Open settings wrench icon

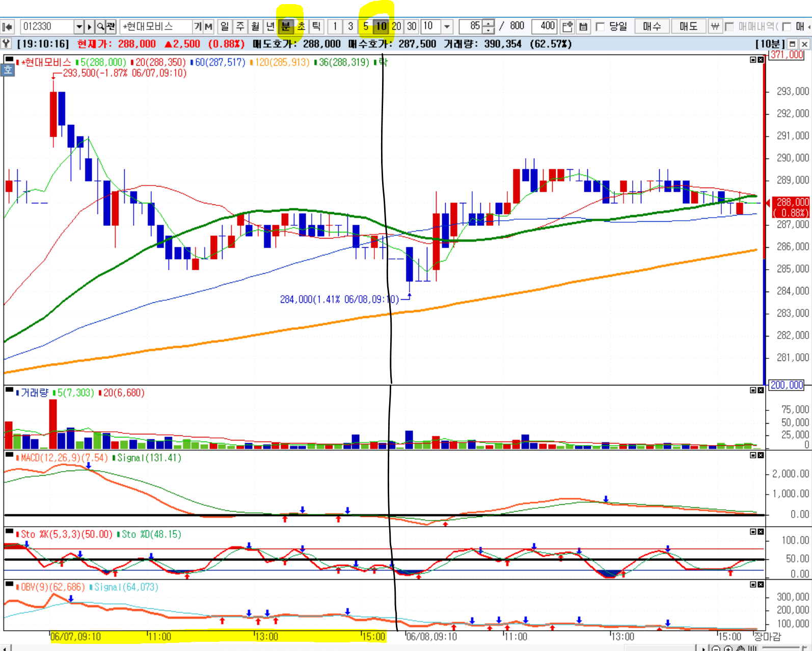(6, 44)
